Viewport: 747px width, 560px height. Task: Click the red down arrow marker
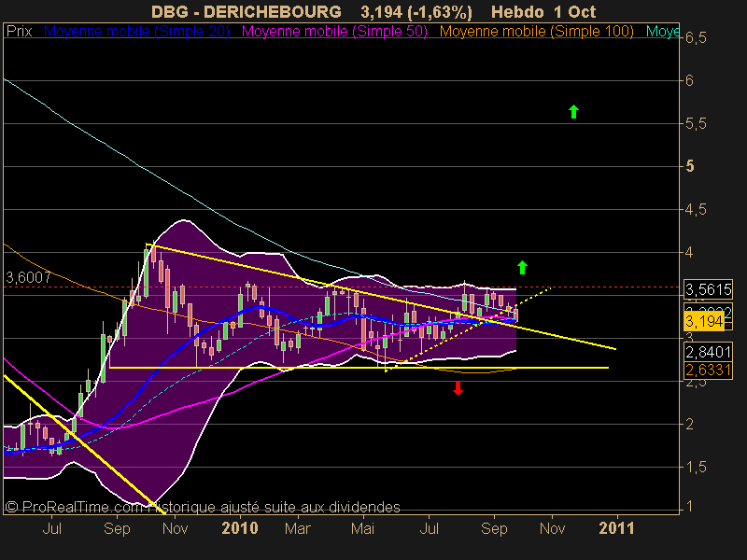click(458, 388)
